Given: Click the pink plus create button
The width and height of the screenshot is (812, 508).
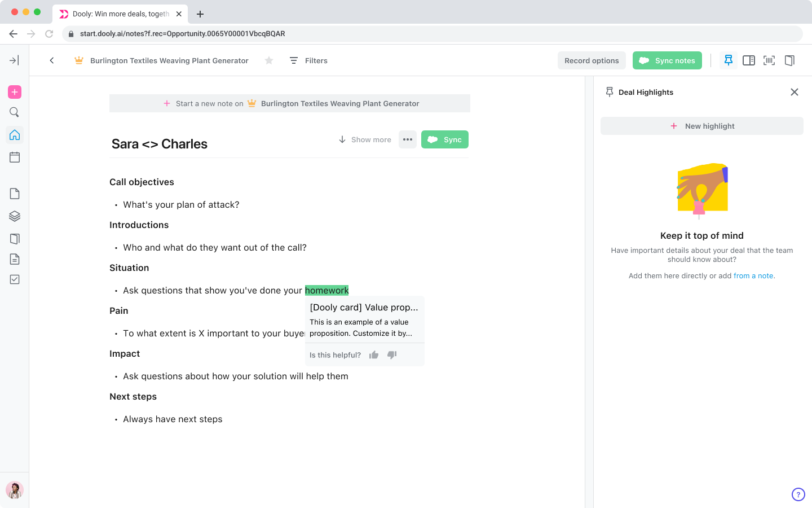Looking at the screenshot, I should click(x=15, y=92).
